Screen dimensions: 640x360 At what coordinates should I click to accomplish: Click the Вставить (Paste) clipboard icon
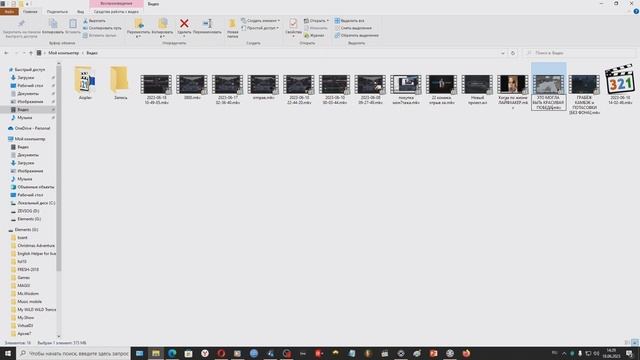click(x=73, y=24)
